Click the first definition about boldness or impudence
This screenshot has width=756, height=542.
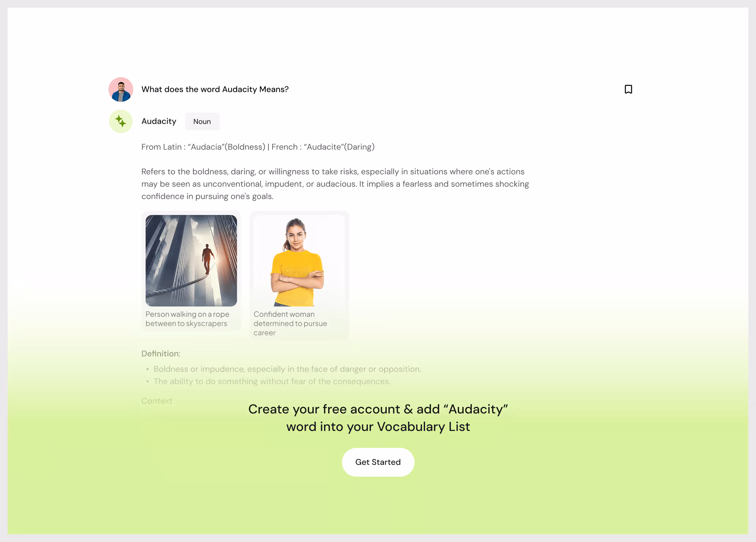287,369
